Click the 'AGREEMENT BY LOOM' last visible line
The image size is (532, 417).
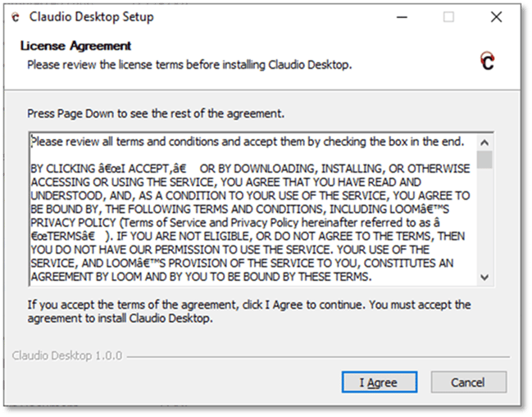tap(201, 277)
